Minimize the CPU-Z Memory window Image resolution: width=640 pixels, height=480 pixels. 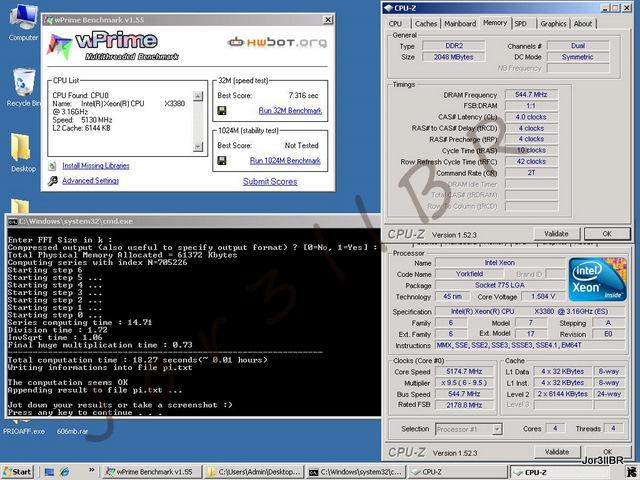605,8
